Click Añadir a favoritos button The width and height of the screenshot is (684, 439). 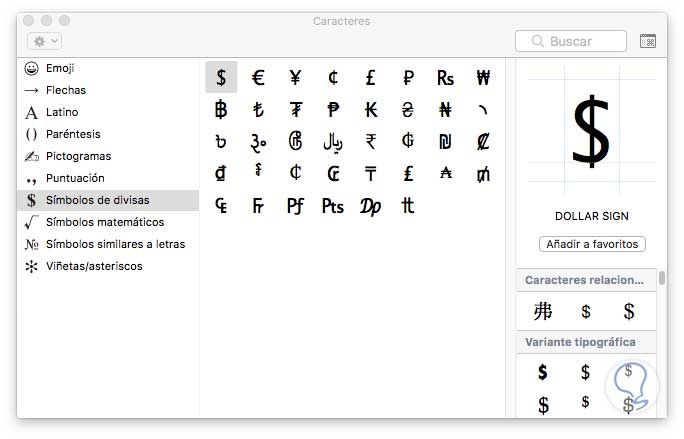[x=592, y=244]
